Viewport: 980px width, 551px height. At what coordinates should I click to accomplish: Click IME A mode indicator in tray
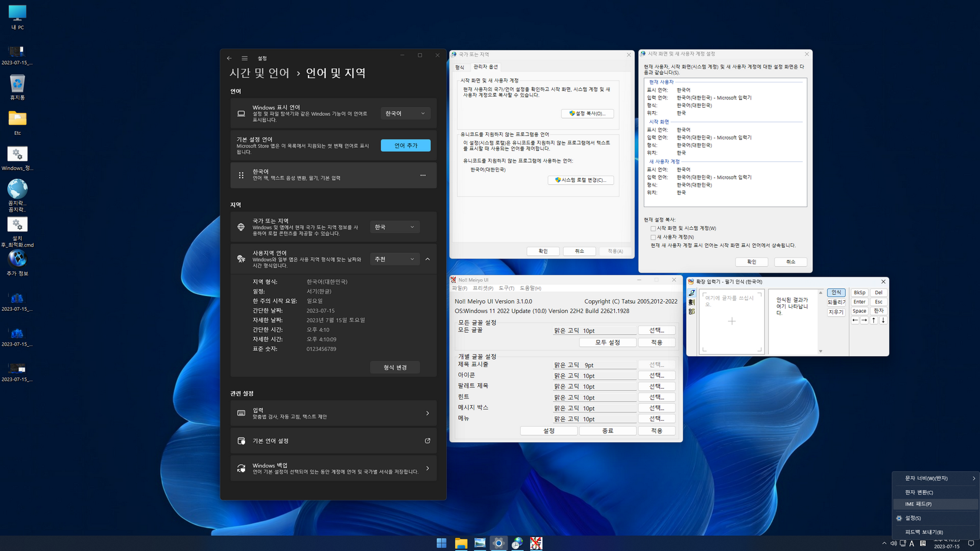pyautogui.click(x=912, y=543)
